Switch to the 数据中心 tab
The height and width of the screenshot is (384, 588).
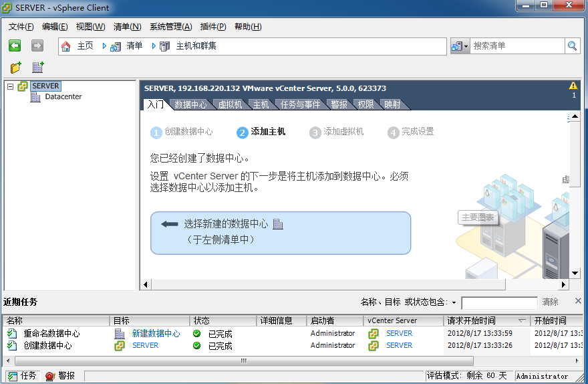[190, 105]
